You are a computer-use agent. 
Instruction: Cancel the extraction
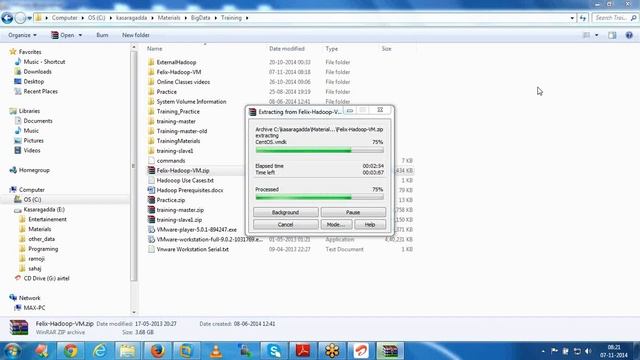click(286, 224)
